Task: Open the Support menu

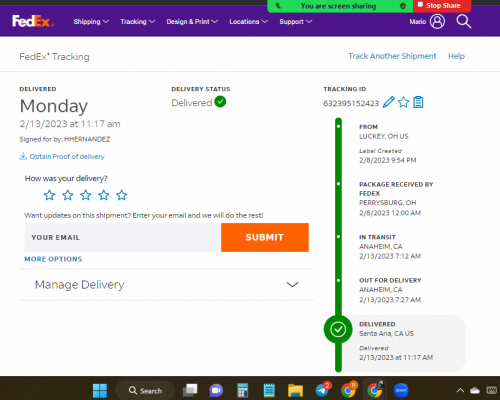Action: [x=295, y=22]
